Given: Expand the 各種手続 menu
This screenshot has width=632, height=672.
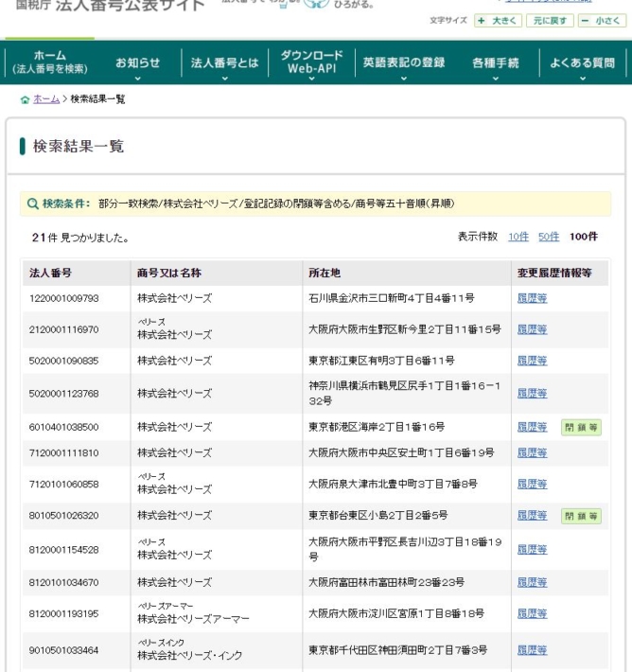Looking at the screenshot, I should tap(496, 63).
